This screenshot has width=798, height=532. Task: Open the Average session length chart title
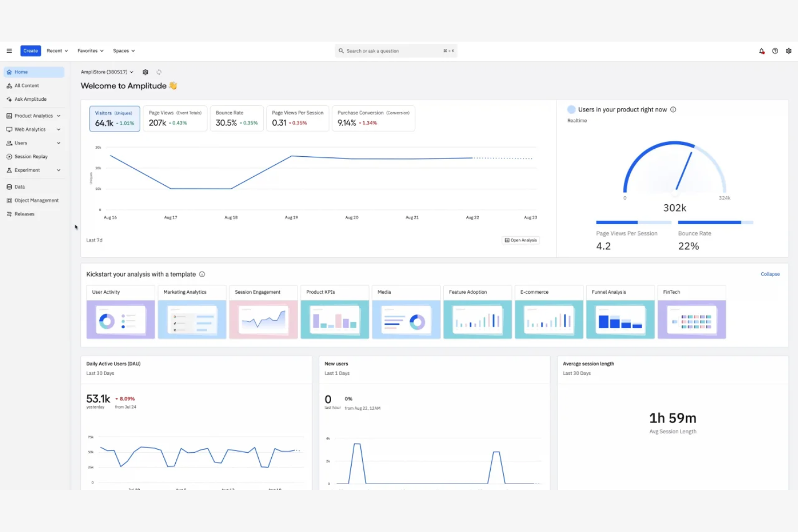(x=588, y=364)
